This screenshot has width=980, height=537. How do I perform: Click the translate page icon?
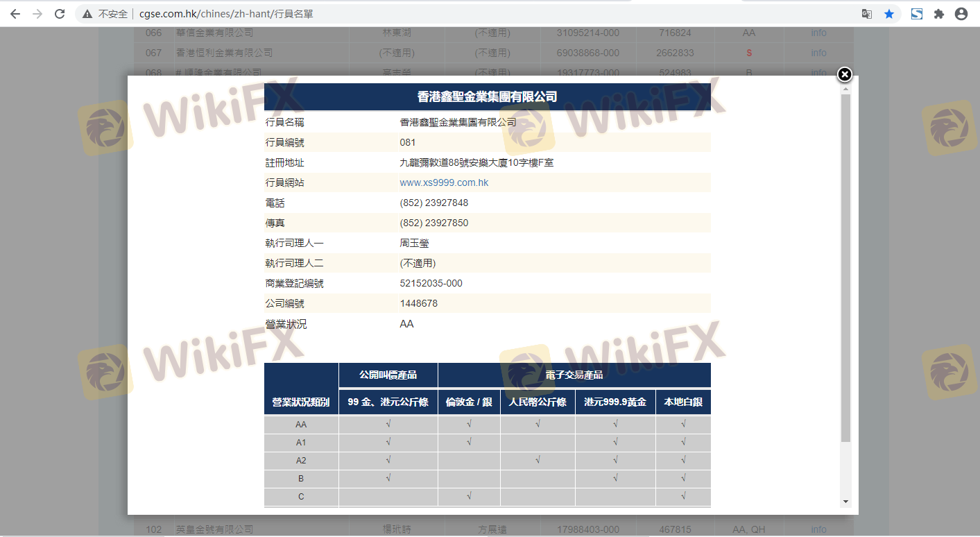pos(866,14)
